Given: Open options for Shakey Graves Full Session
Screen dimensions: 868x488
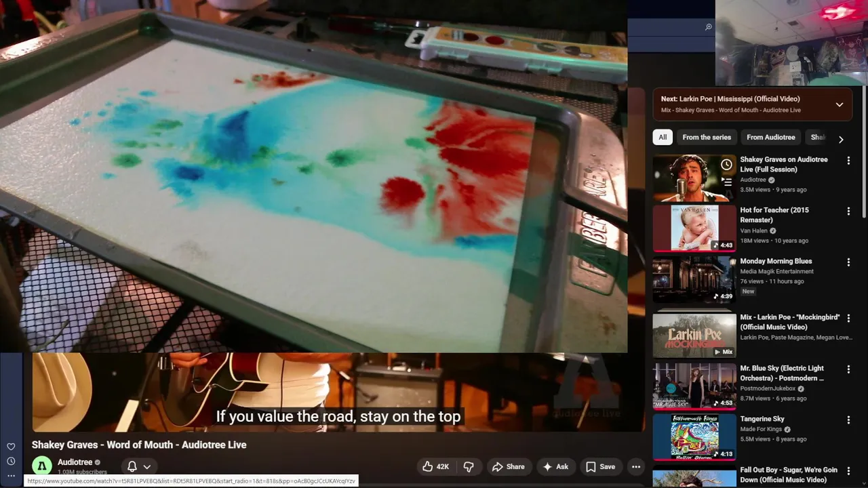Looking at the screenshot, I should tap(848, 161).
